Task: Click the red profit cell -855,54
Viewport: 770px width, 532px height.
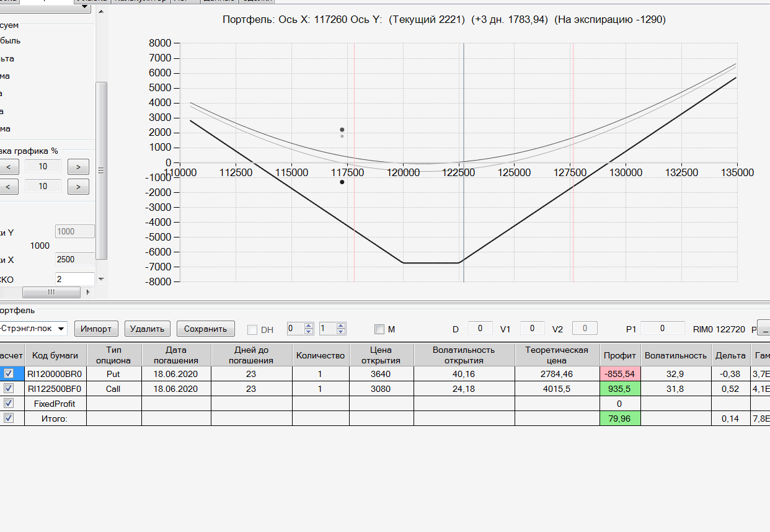Action: (620, 374)
